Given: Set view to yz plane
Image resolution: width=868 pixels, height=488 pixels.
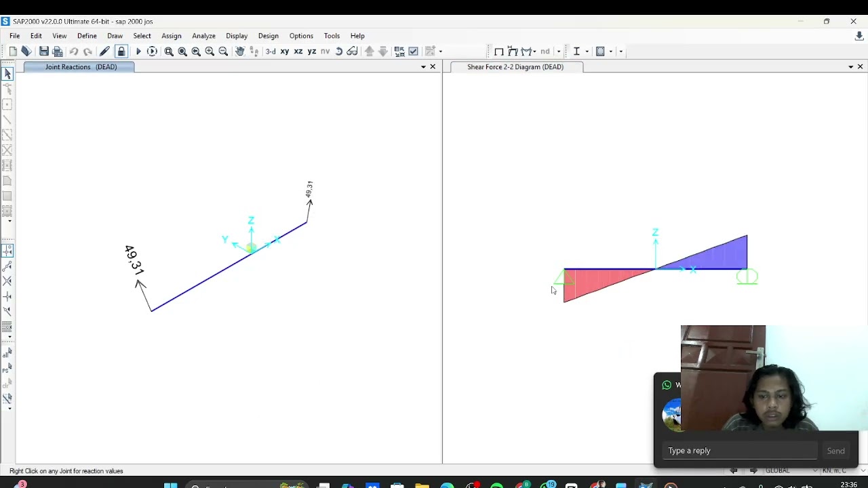Looking at the screenshot, I should coord(312,52).
